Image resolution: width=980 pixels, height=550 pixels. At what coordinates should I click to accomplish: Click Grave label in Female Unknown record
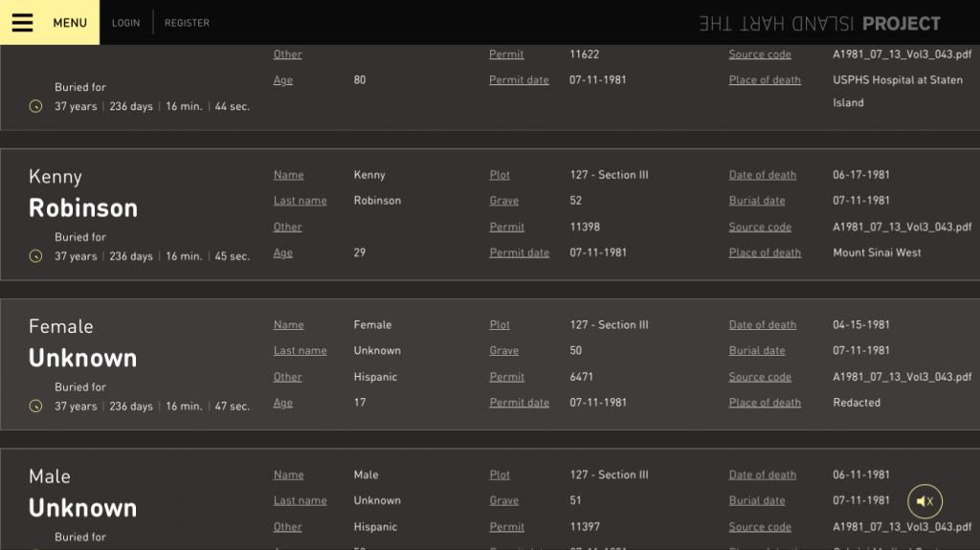503,351
